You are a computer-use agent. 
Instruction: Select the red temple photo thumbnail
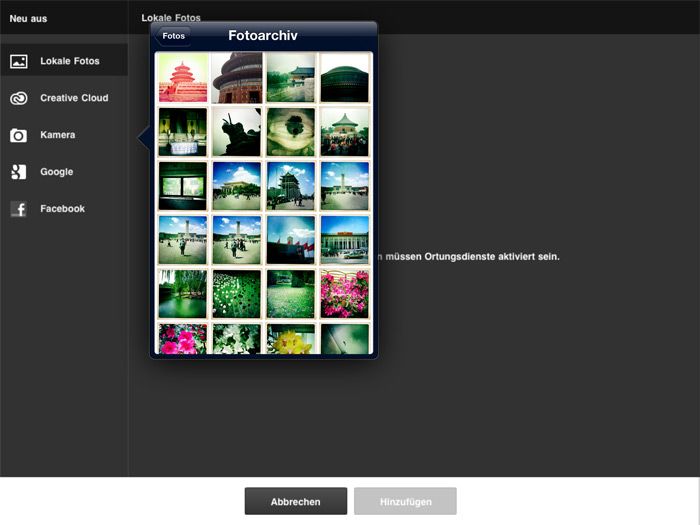coord(183,78)
